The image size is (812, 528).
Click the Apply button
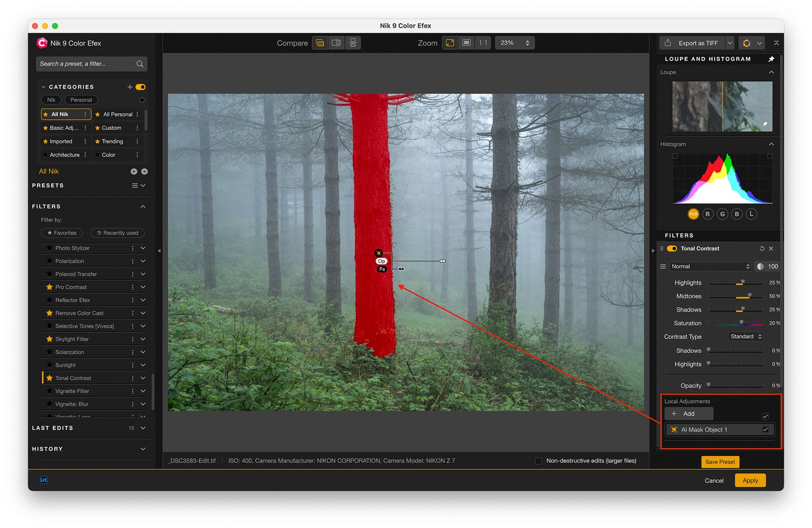[750, 480]
